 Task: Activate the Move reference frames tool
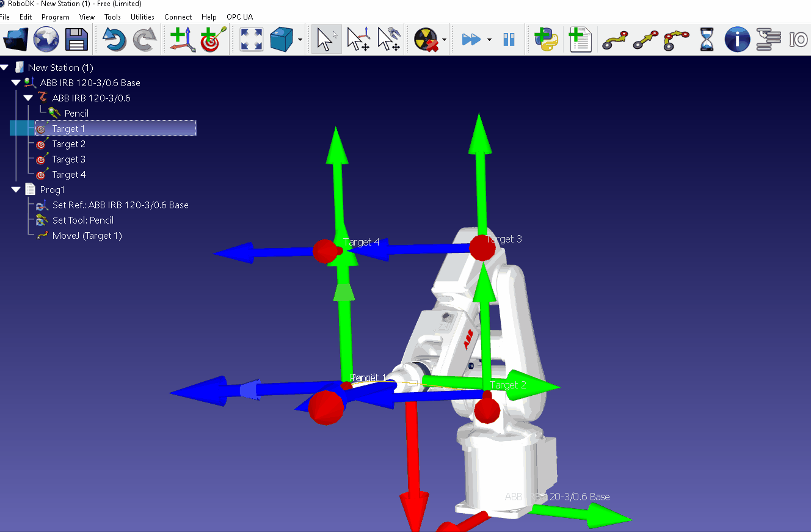pyautogui.click(x=358, y=40)
